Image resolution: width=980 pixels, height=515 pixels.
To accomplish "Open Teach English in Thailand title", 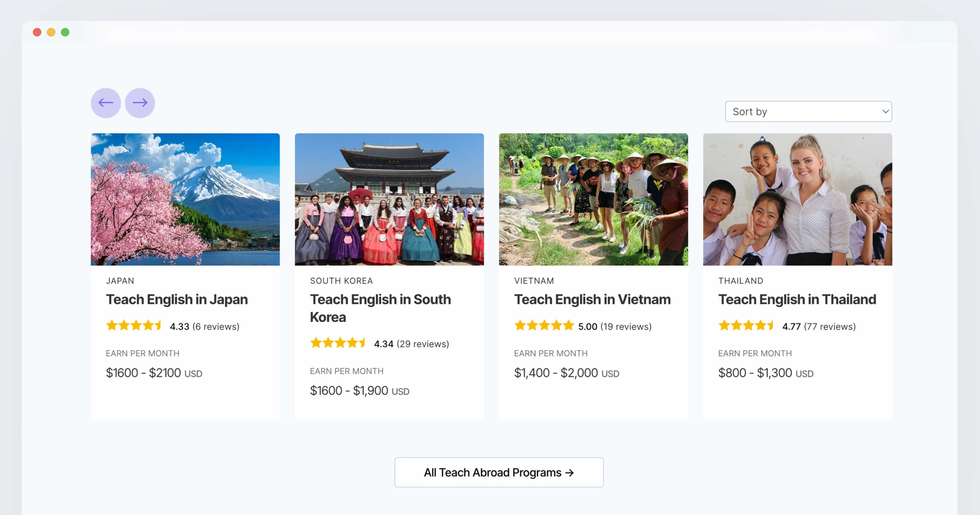I will point(797,299).
